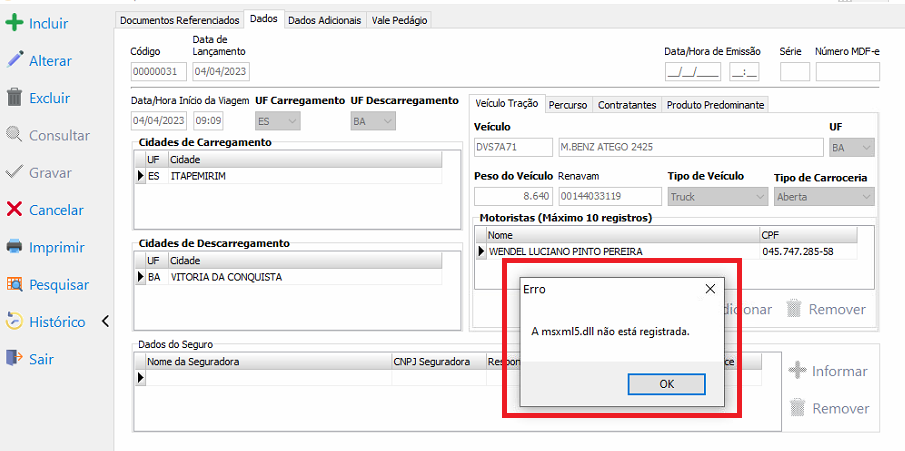Select the VITORIA DA CONQUISTA city row
Screen dimensions: 905x451
coord(288,277)
